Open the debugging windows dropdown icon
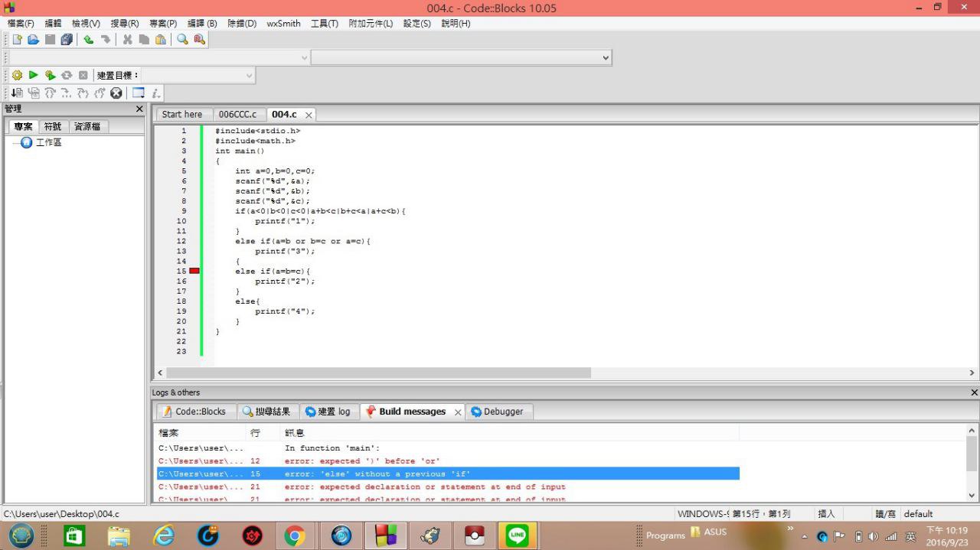 [x=139, y=93]
